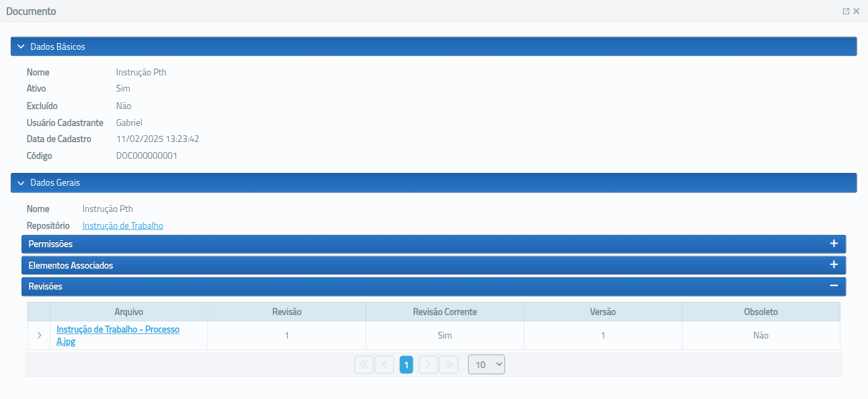
Task: Collapse the Dados Básicos section chevron
Action: (x=21, y=46)
